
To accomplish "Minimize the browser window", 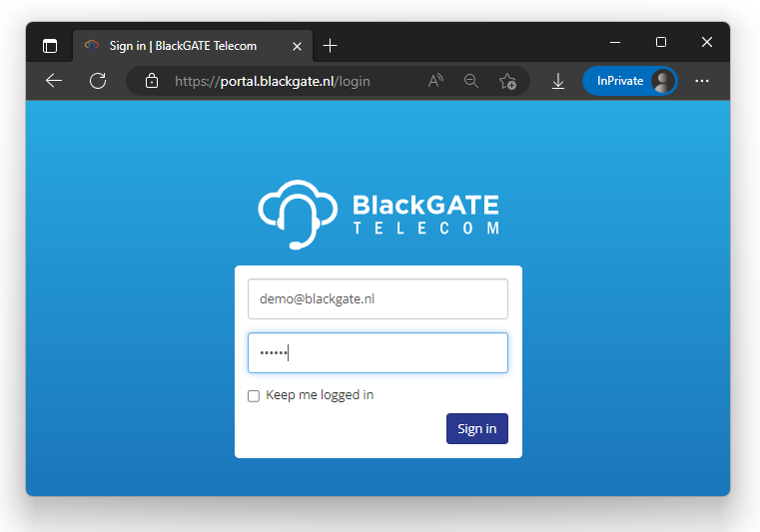I will pos(615,43).
